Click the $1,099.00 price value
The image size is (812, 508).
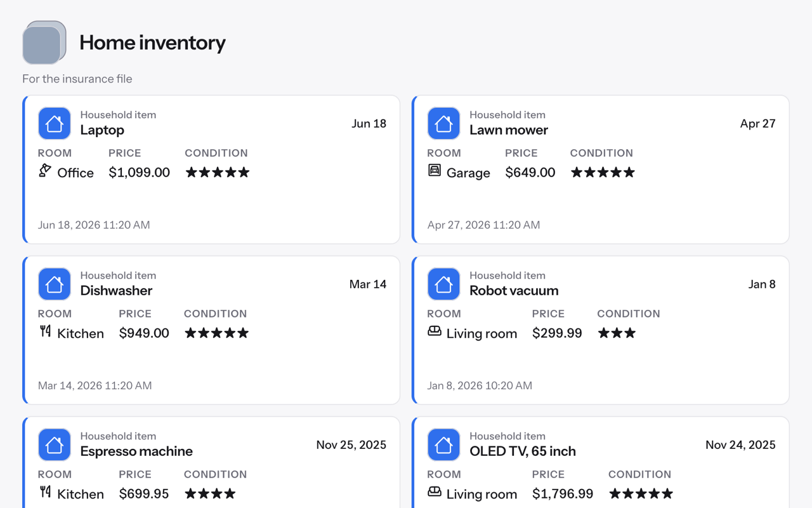pos(140,173)
